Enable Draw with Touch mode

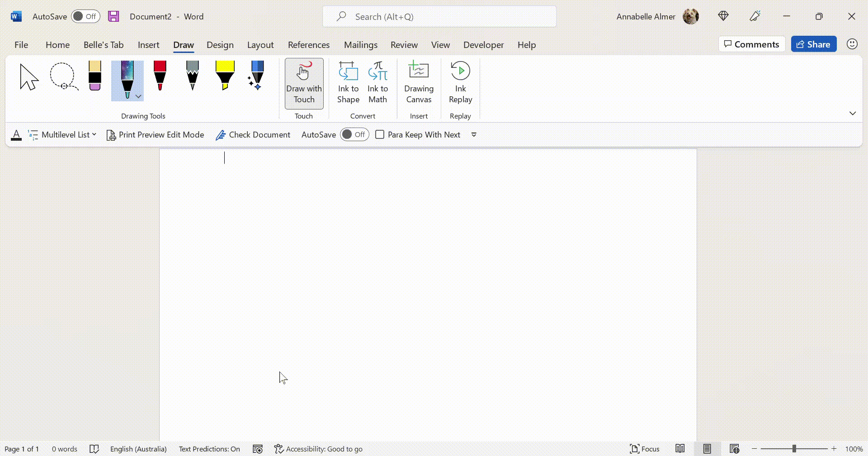(x=304, y=83)
